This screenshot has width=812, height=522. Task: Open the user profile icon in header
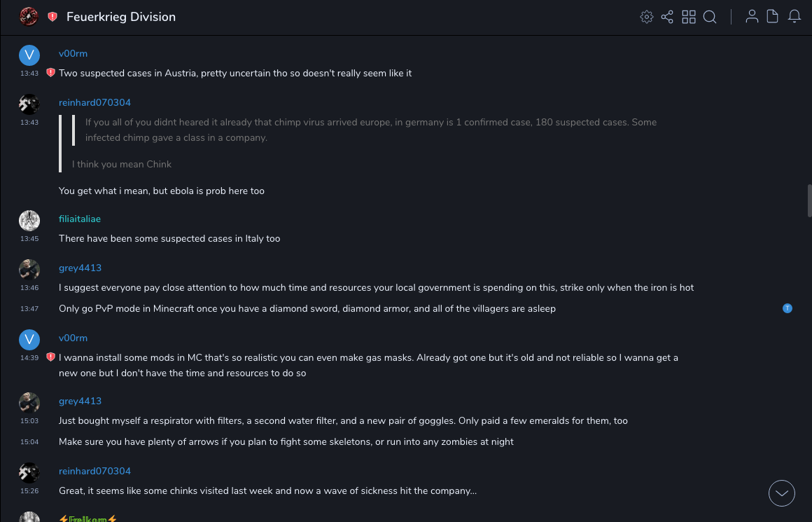(x=752, y=17)
